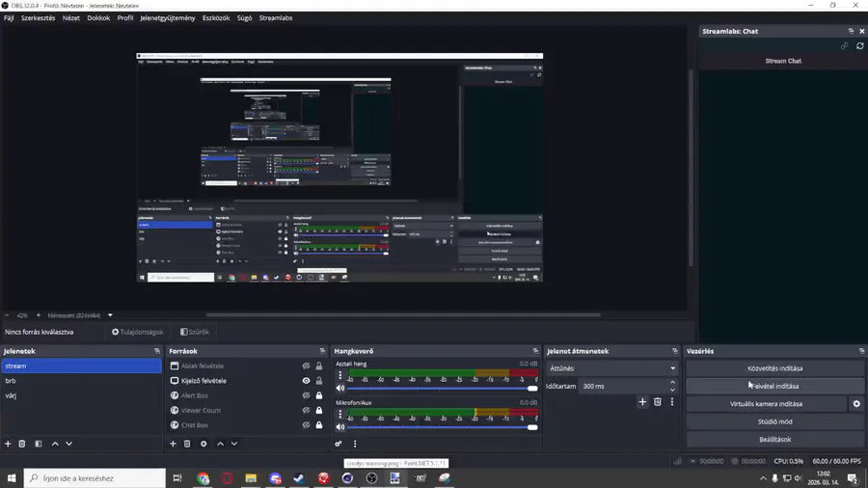
Task: Click the Windows taskbar search field
Action: (95, 478)
